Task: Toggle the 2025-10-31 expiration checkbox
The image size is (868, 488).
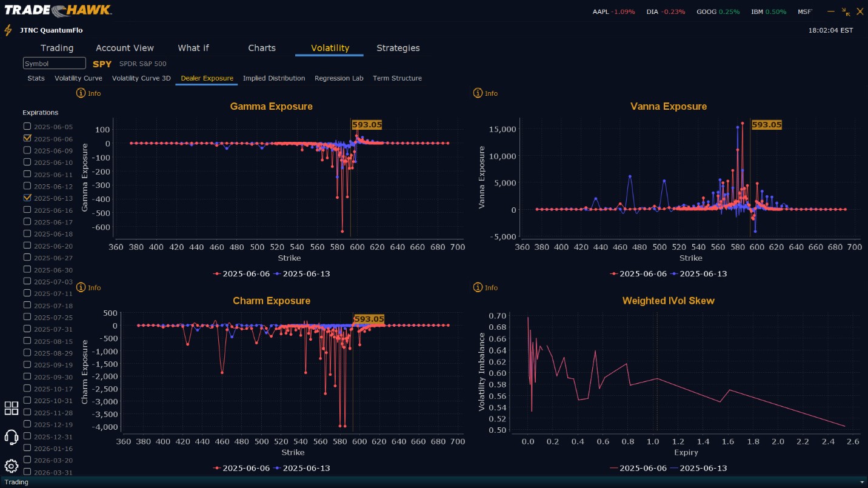Action: (x=27, y=400)
